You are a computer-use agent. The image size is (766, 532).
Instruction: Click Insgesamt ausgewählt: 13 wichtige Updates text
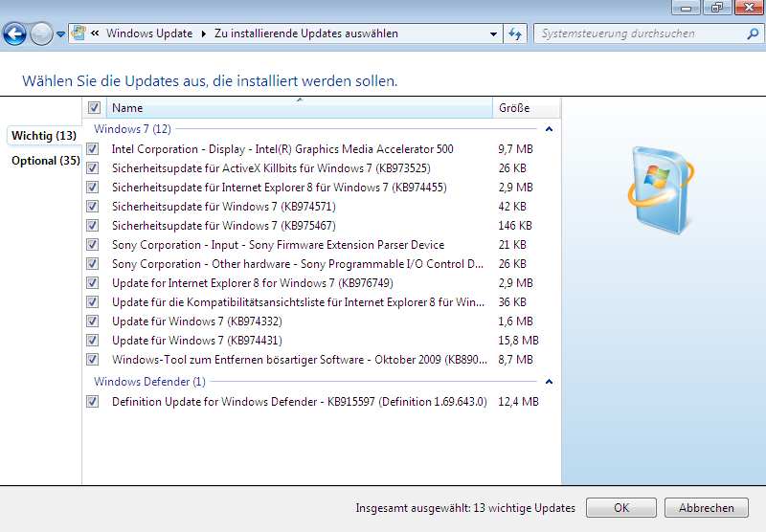pyautogui.click(x=465, y=508)
